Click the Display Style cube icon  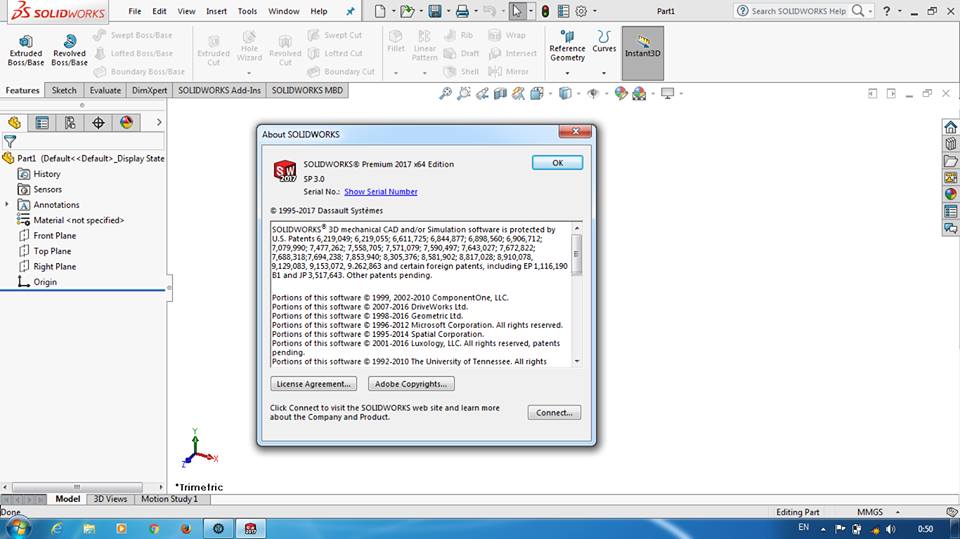tap(565, 93)
